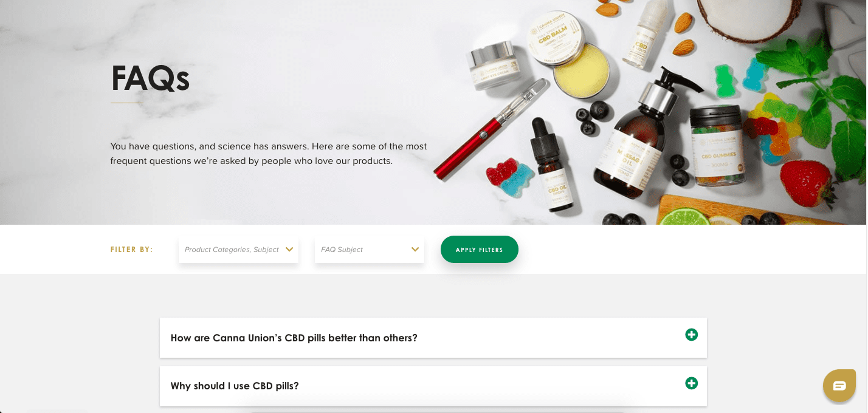Click the FAQs page heading

click(150, 78)
